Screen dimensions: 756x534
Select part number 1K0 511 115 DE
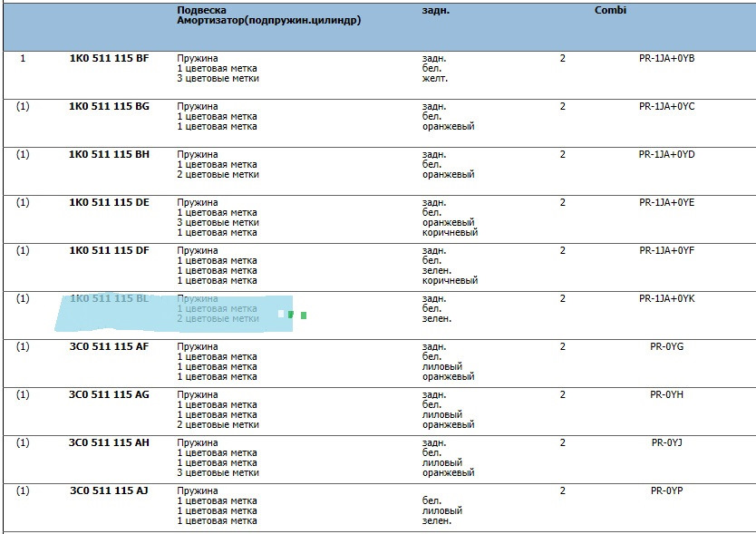pyautogui.click(x=109, y=202)
